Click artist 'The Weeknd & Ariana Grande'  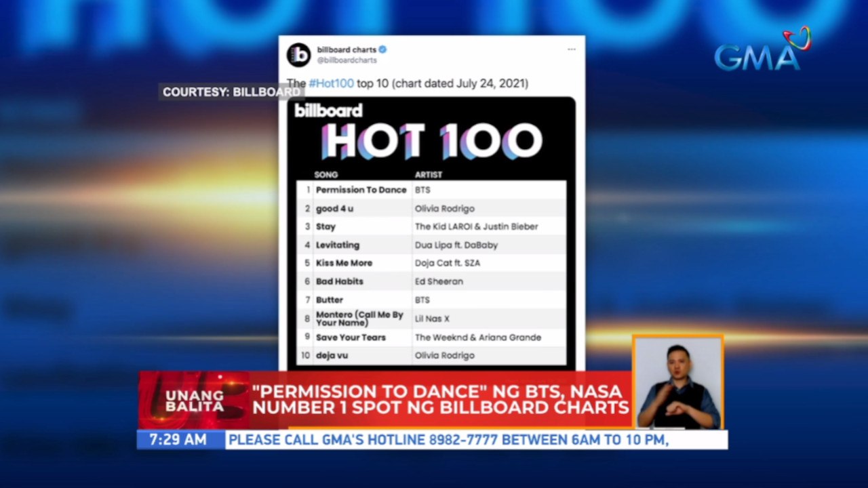point(478,338)
